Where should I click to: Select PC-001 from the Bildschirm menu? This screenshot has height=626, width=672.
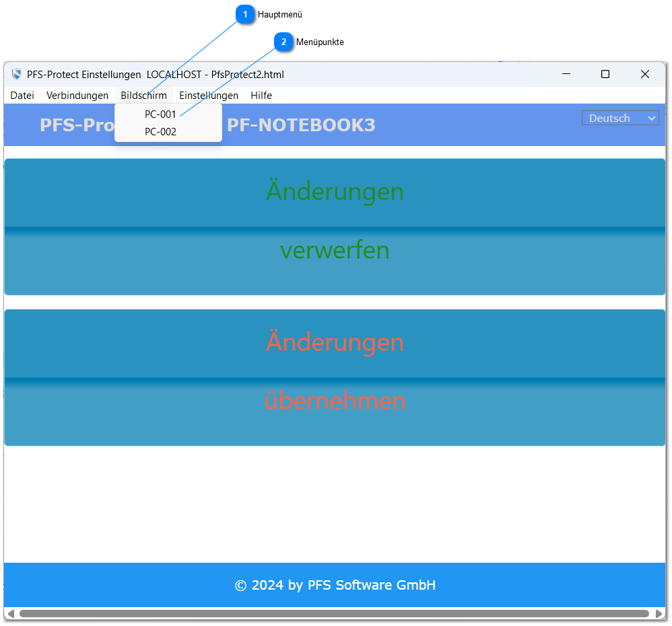pos(160,114)
